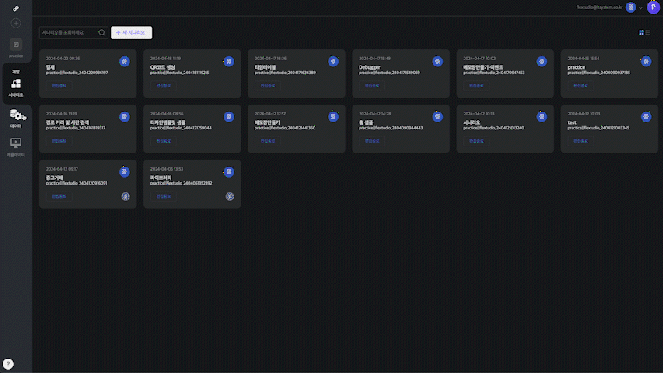Click the QR코드 생성 card title

pyautogui.click(x=163, y=67)
